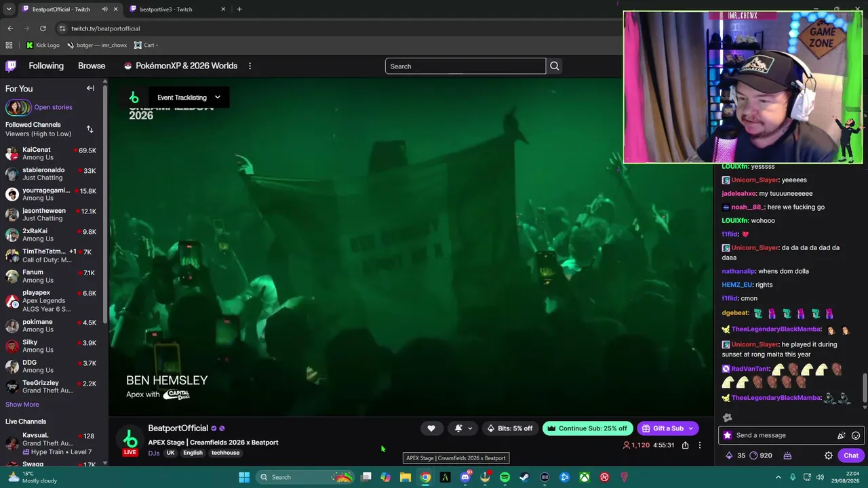The image size is (868, 488).
Task: Show hidden system tray icons
Action: [x=778, y=477]
